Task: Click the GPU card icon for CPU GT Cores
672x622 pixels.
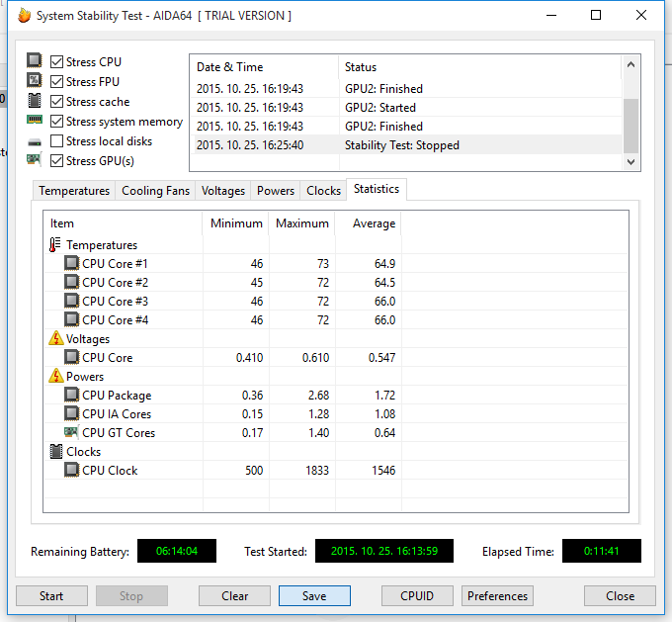Action: (71, 432)
